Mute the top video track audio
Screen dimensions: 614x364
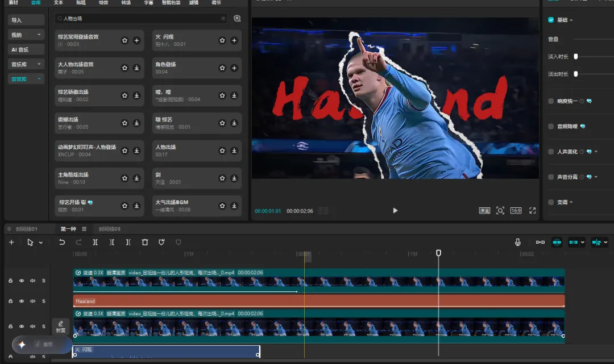point(32,281)
